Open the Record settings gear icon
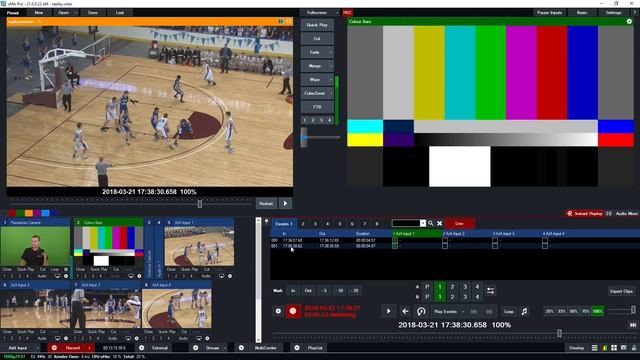640x360 pixels. pyautogui.click(x=54, y=348)
